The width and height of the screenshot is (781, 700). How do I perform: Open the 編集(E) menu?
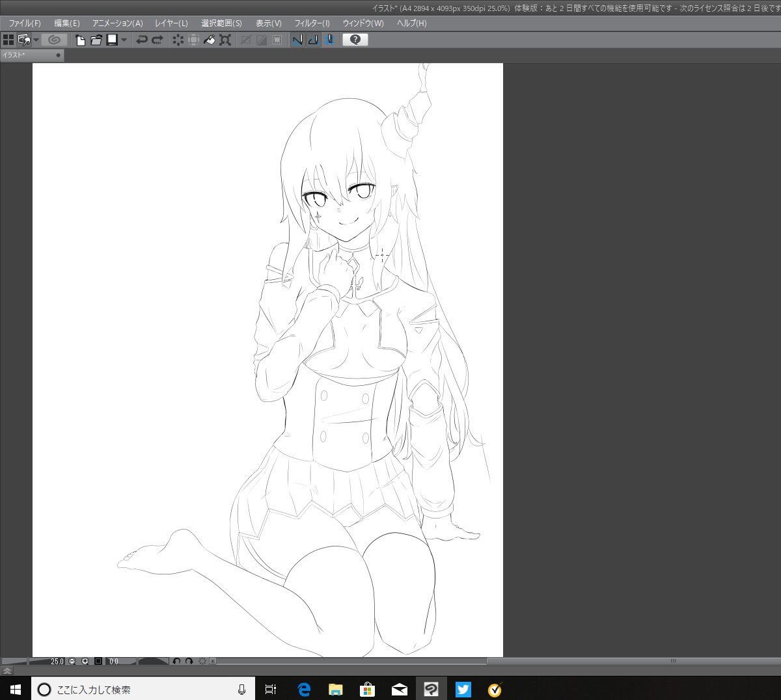(x=67, y=23)
